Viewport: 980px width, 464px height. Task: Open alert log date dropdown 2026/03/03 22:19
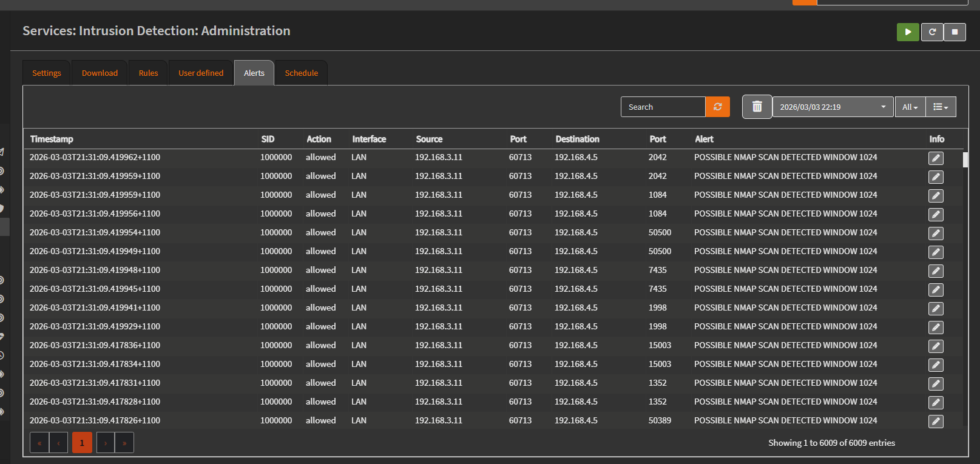click(x=832, y=107)
